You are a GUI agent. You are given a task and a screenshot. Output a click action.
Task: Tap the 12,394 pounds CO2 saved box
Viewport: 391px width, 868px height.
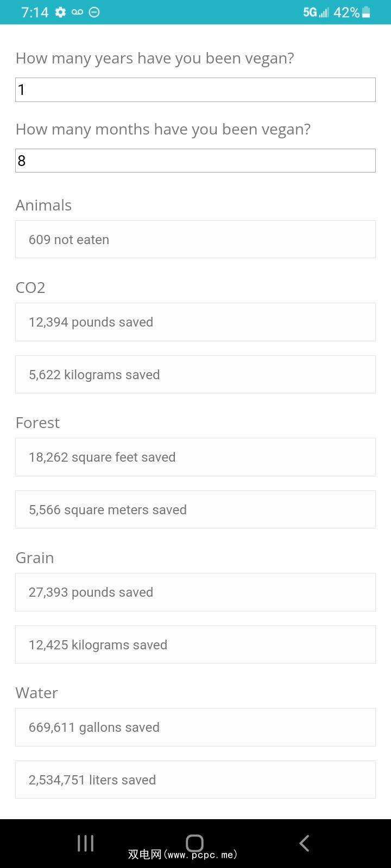click(x=195, y=322)
